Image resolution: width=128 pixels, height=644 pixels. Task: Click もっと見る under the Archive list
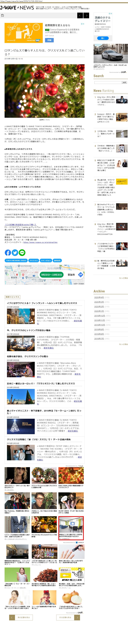tap(123, 344)
